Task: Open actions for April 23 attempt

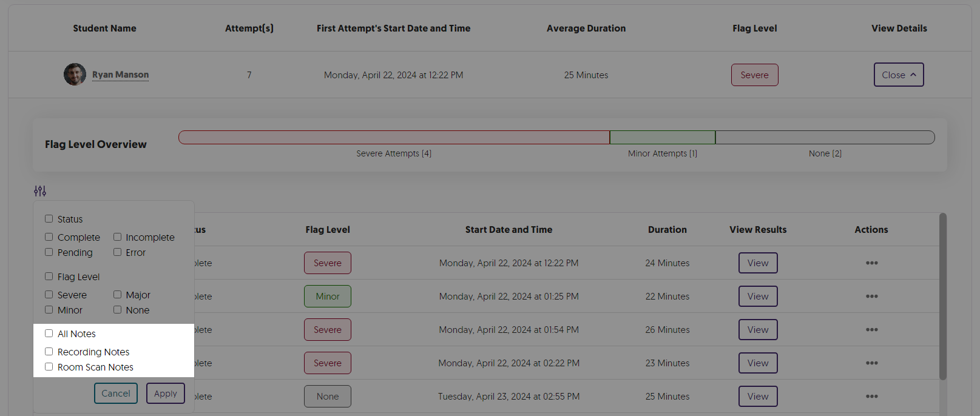Action: (871, 397)
